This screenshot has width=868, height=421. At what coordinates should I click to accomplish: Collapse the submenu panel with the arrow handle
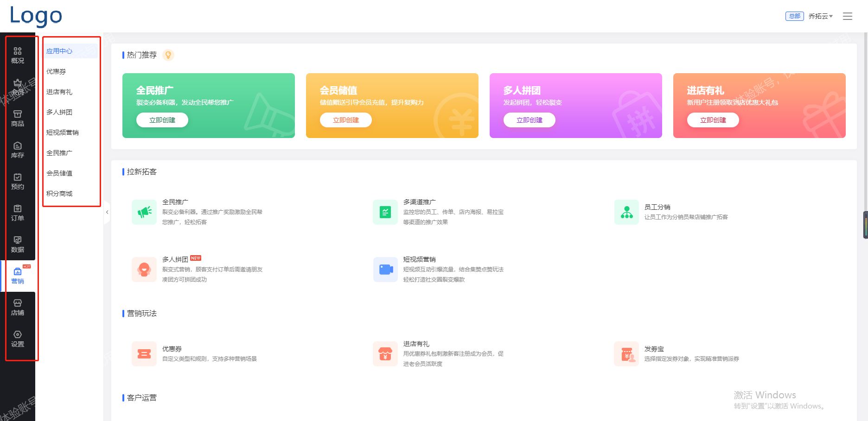tap(107, 212)
